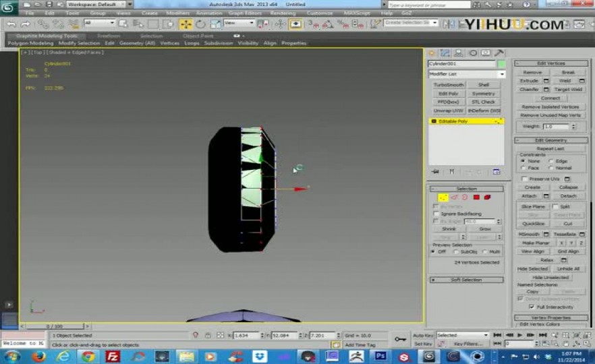Click the Select Object tool icon
The image size is (595, 364).
click(123, 24)
